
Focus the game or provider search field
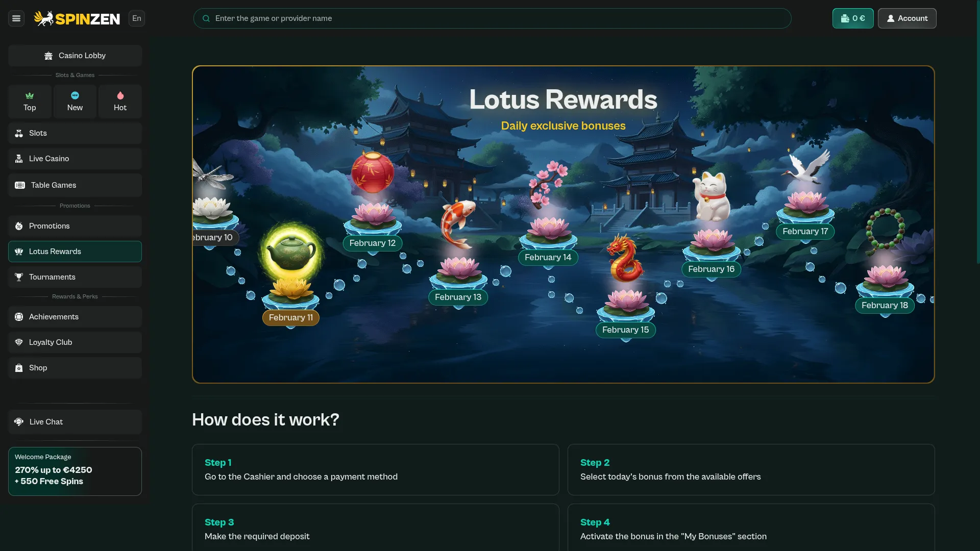pyautogui.click(x=492, y=18)
